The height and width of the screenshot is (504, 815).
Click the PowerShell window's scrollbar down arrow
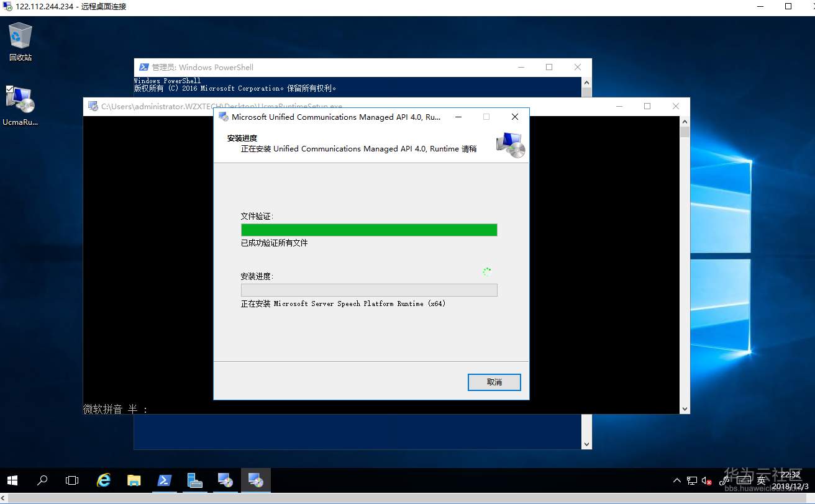point(587,444)
